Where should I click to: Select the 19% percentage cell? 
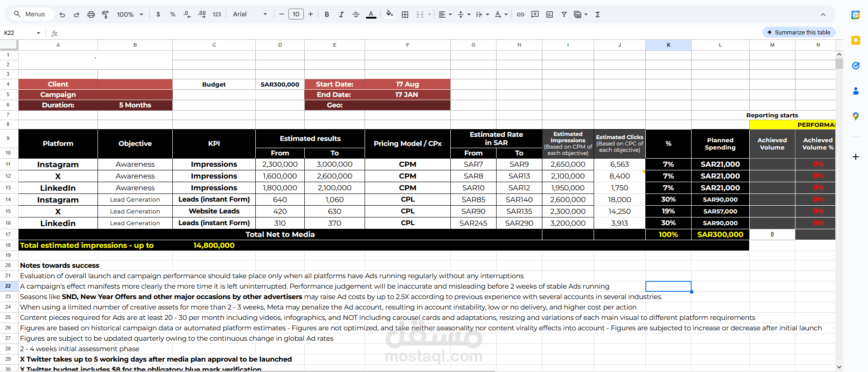tap(668, 211)
